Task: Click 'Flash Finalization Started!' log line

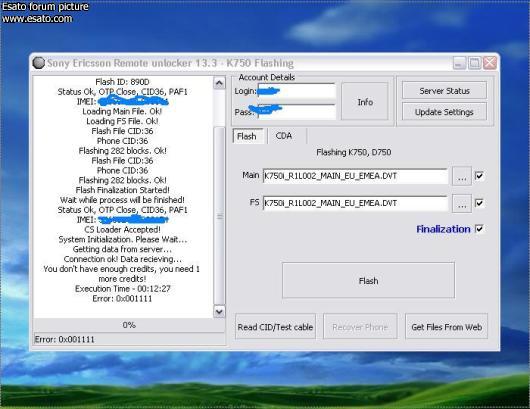Action: [x=122, y=190]
